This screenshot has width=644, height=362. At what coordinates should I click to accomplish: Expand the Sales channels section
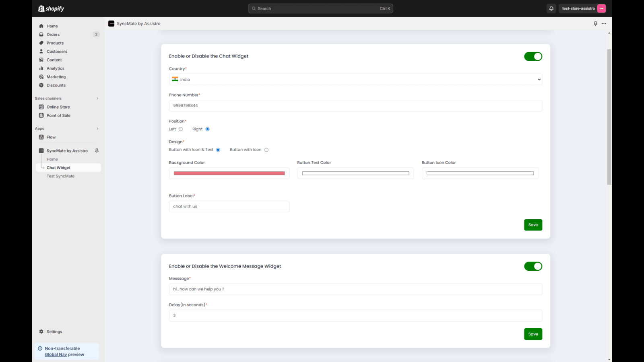coord(97,99)
